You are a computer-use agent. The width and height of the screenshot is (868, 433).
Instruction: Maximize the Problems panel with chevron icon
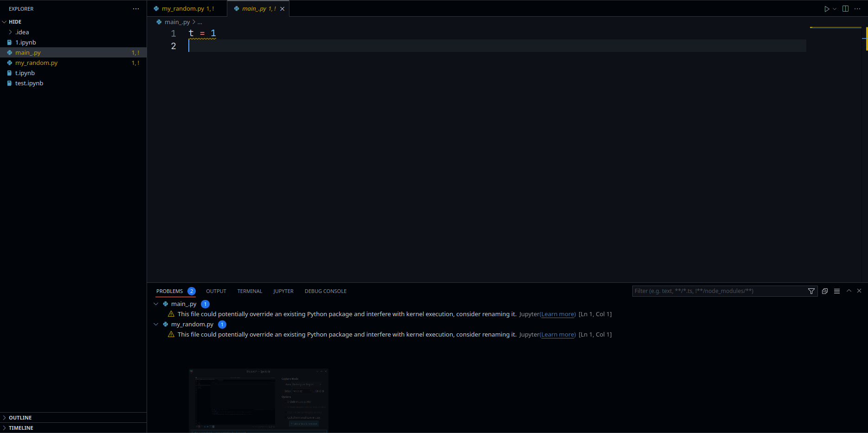(849, 291)
